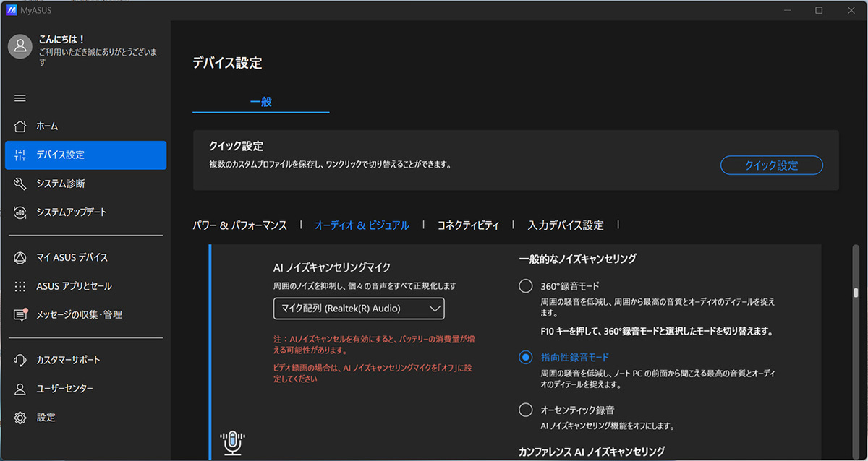868x461 pixels.
Task: Open ユーザーセンター
Action: tap(85, 389)
